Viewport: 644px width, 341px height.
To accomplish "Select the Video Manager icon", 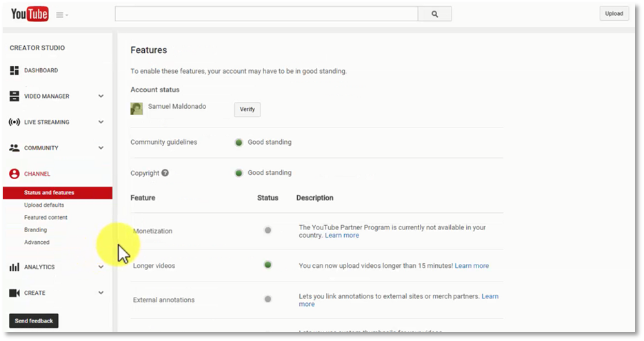I will coord(14,96).
